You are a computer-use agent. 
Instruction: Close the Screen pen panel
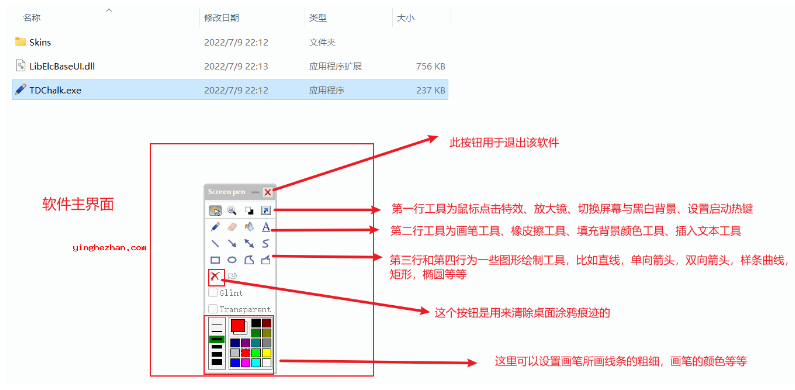[x=268, y=192]
